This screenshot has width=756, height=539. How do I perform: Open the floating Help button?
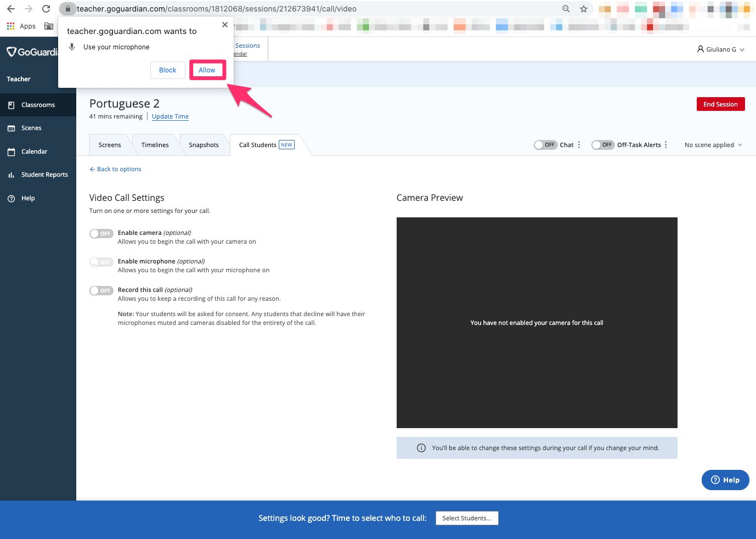click(x=725, y=480)
